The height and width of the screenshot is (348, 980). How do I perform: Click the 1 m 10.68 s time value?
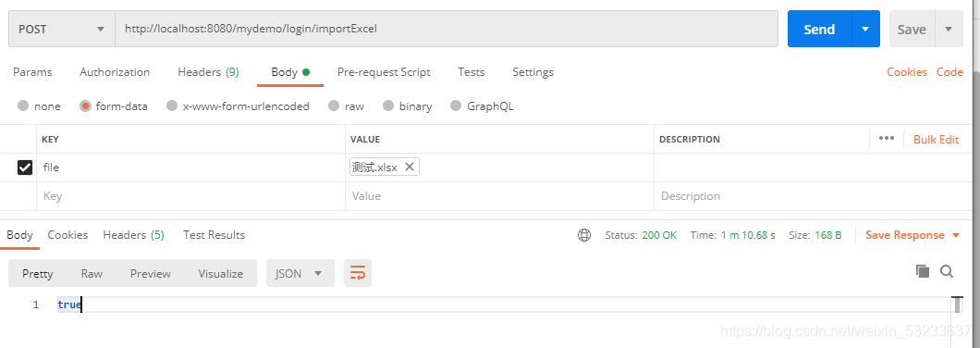[748, 235]
